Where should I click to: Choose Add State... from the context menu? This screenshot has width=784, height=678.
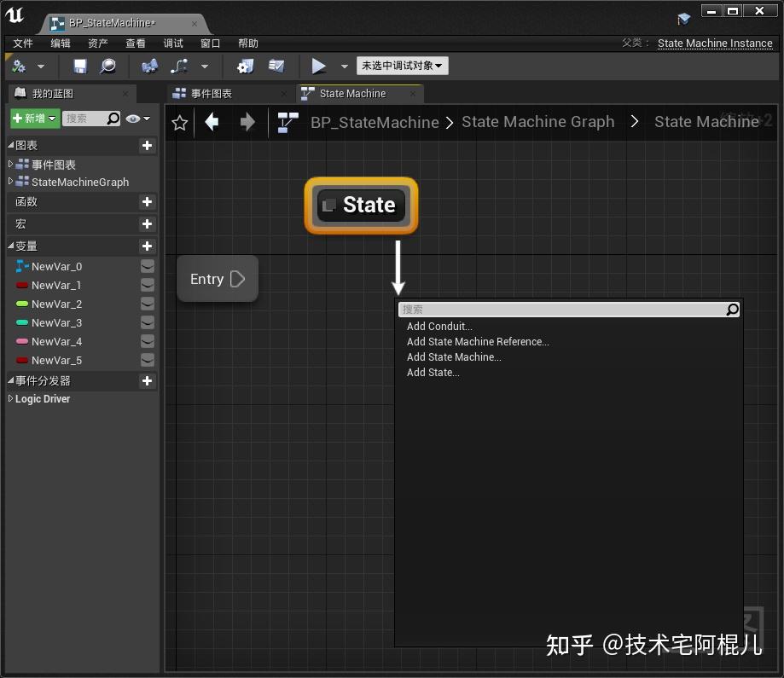coord(433,372)
